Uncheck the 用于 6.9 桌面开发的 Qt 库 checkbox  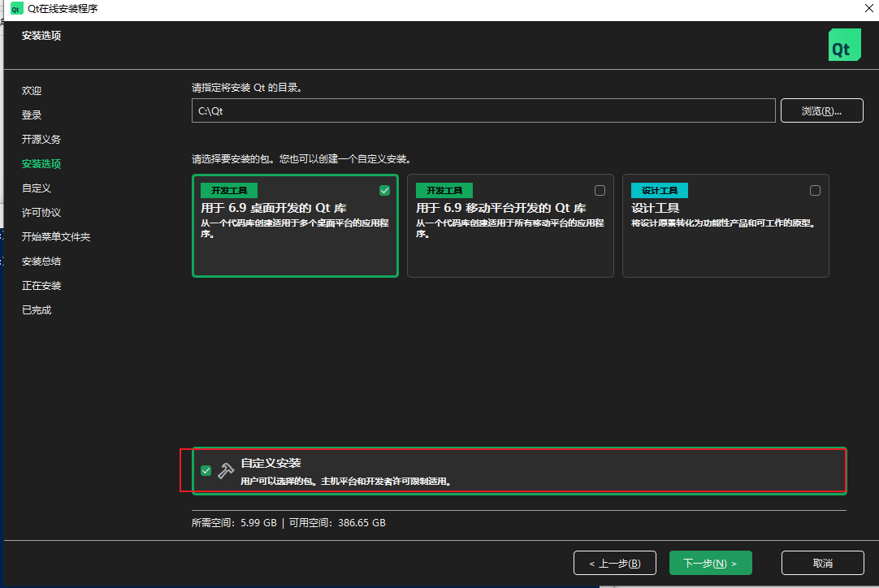click(x=384, y=191)
